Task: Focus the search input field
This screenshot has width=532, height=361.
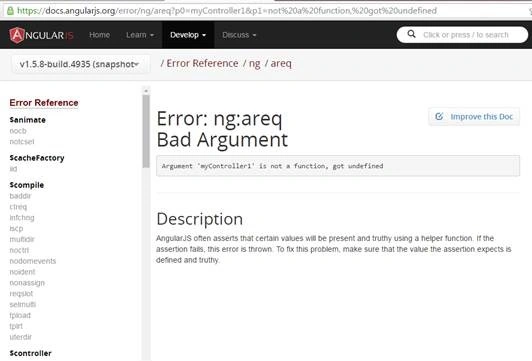Action: pos(462,35)
